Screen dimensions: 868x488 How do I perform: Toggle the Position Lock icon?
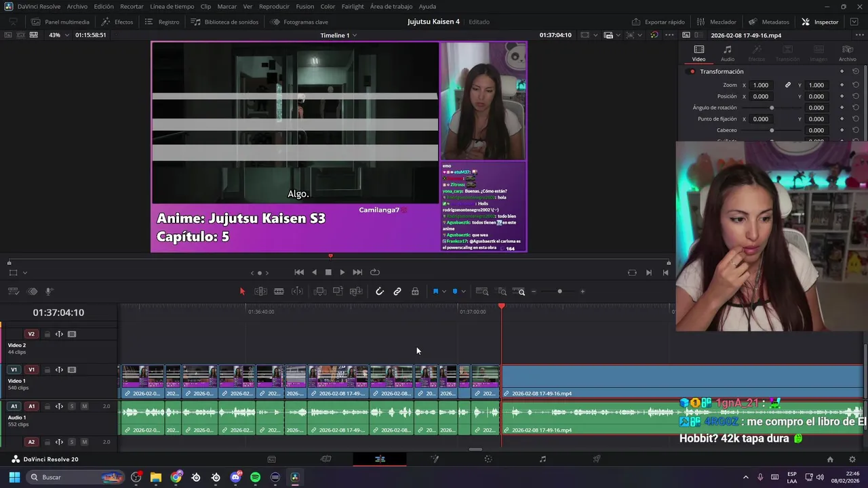(x=415, y=291)
